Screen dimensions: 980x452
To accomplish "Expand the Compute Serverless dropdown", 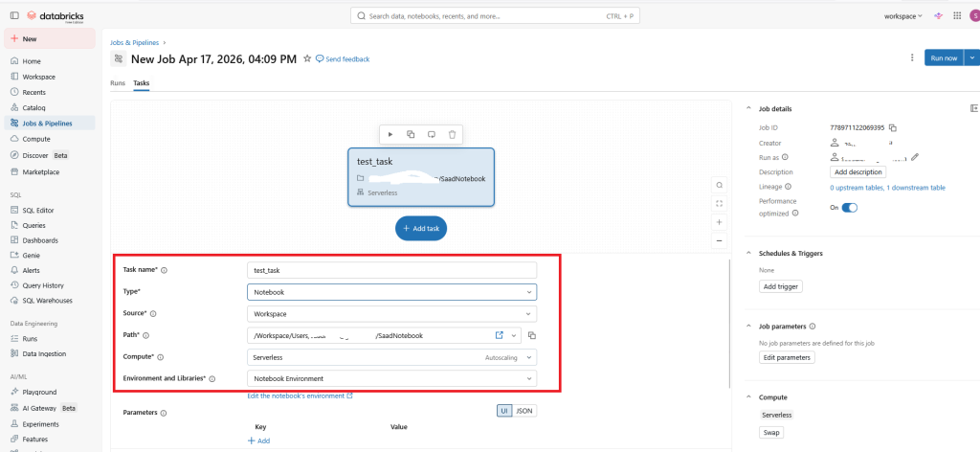I will [x=391, y=357].
